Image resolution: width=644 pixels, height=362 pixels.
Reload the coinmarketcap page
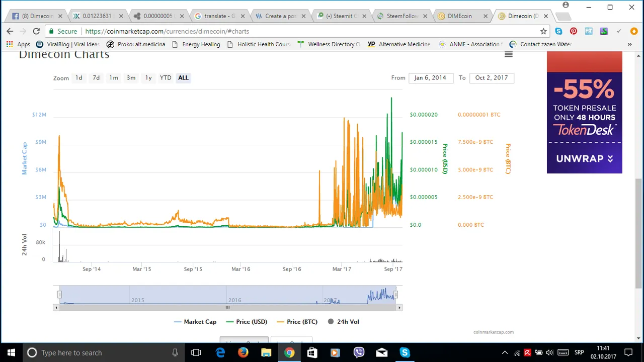point(36,31)
